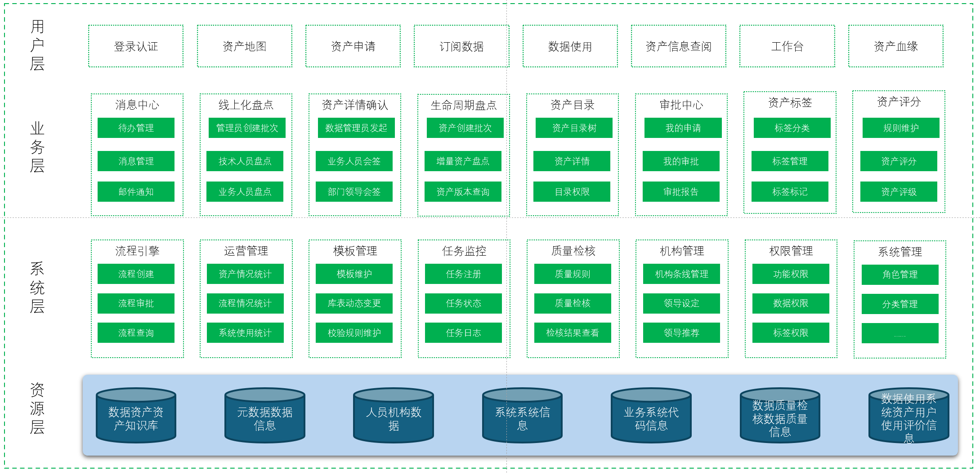This screenshot has height=474, width=980.
Task: Select the 任务状态 block
Action: [x=463, y=303]
